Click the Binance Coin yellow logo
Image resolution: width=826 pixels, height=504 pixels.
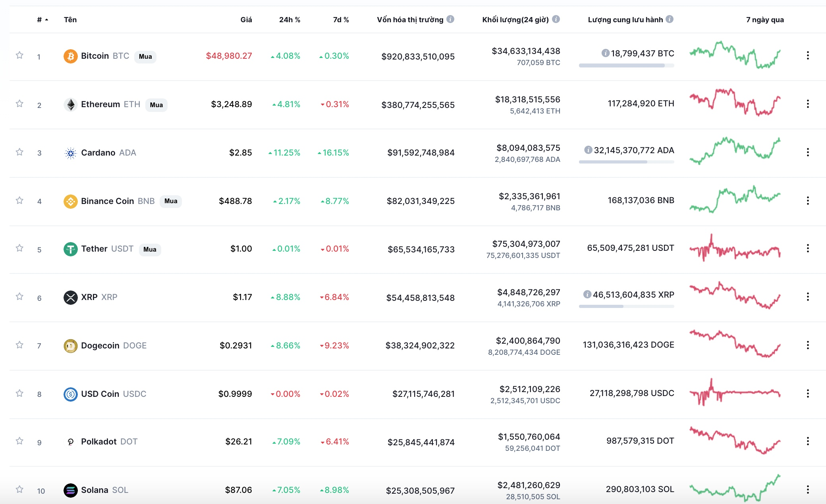click(x=71, y=202)
